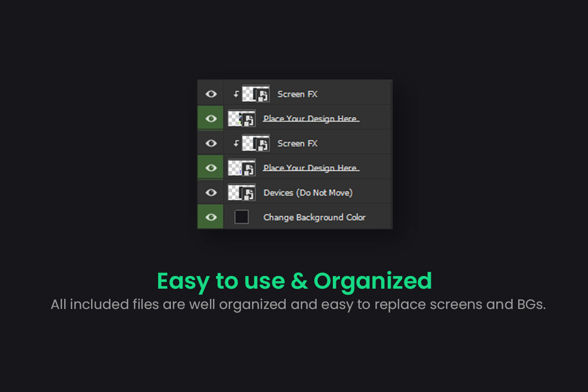
Task: Hide the Devices (Do Not Move) layer
Action: 211,193
